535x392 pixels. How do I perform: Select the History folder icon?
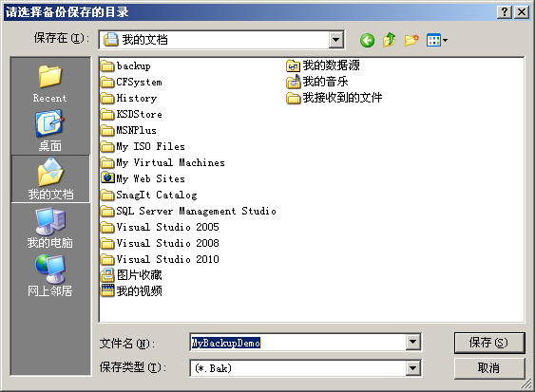[x=107, y=98]
